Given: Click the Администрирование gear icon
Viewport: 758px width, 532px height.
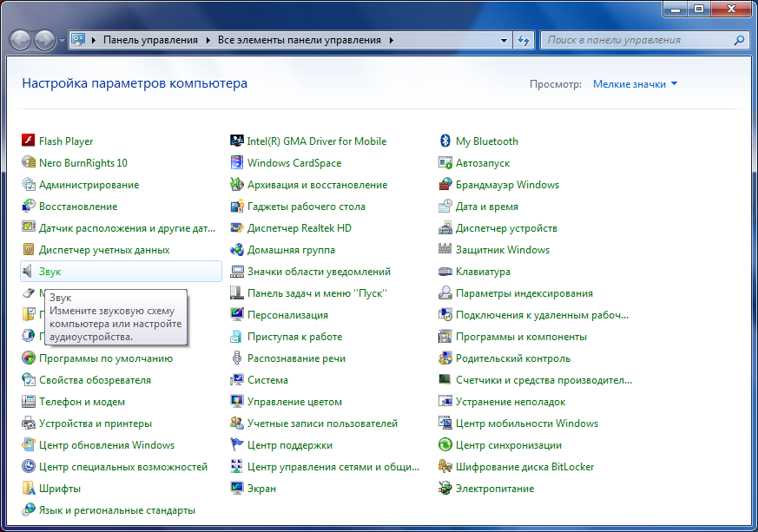Looking at the screenshot, I should point(29,184).
